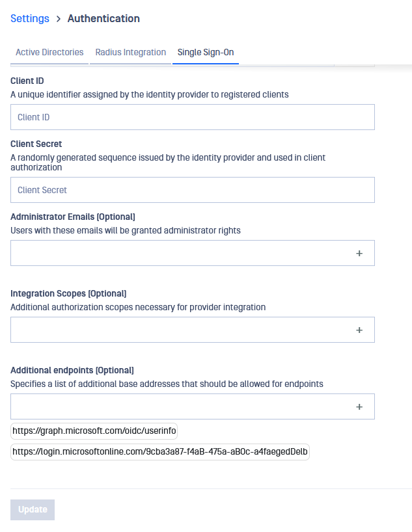Go back to Settings via breadcrumb link
412x532 pixels.
[30, 18]
